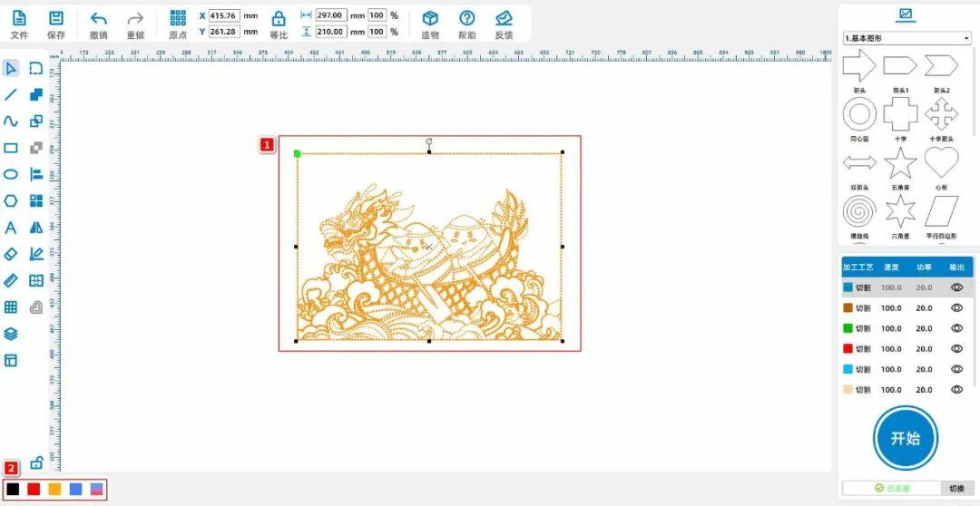The height and width of the screenshot is (506, 980).
Task: Pick the eraser tool in left toolbar
Action: [11, 254]
